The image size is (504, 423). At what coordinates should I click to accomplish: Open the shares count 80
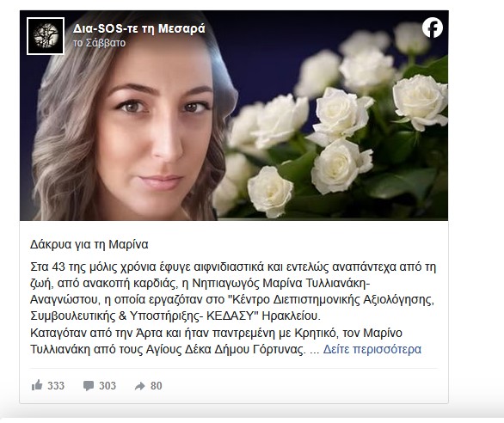[x=157, y=385]
